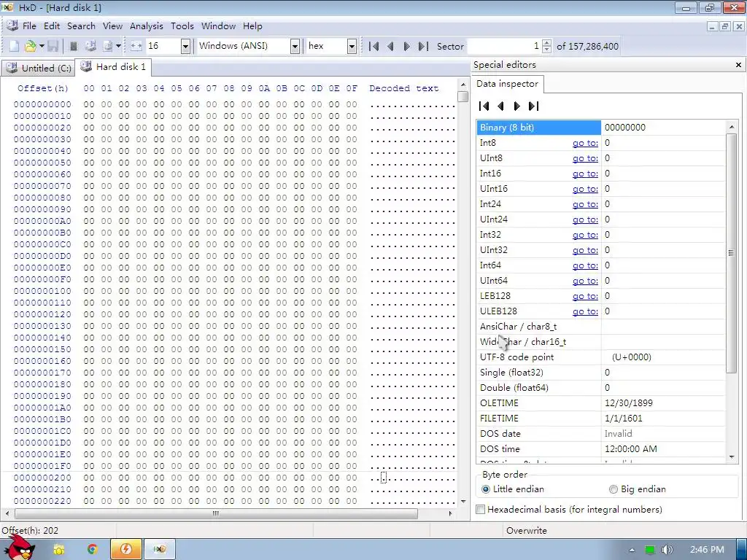The height and width of the screenshot is (560, 747).
Task: Select the Hard disk 1 tab
Action: 113,67
